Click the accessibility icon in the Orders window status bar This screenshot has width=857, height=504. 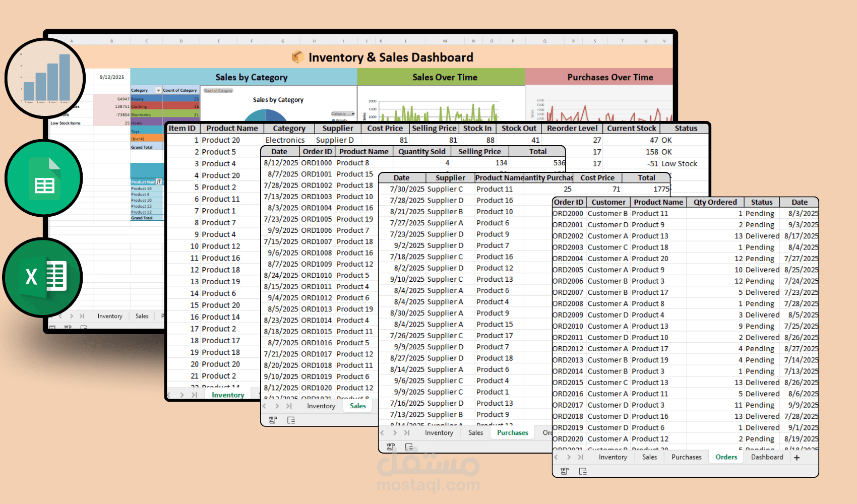583,471
